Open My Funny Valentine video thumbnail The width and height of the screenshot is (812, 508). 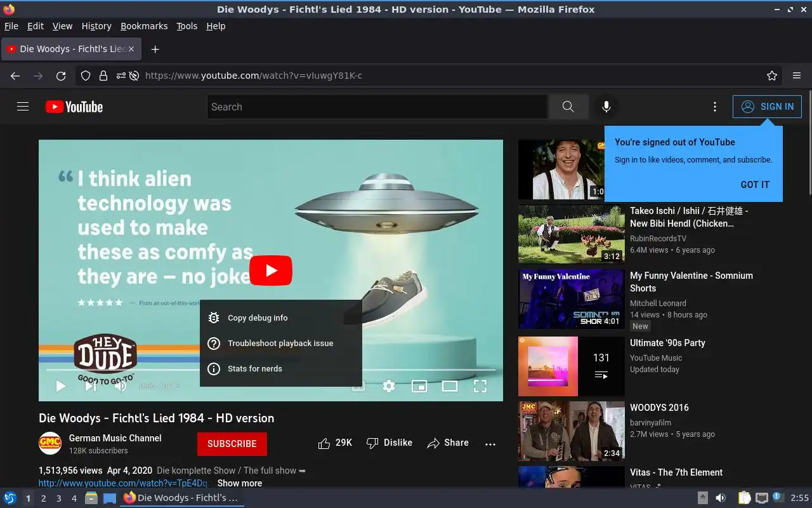click(x=572, y=299)
